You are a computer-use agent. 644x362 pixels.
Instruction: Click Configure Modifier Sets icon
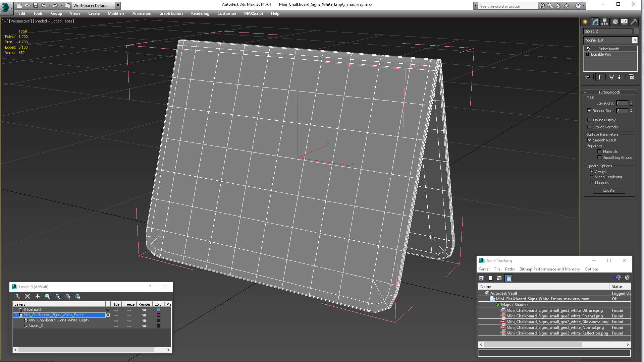631,77
